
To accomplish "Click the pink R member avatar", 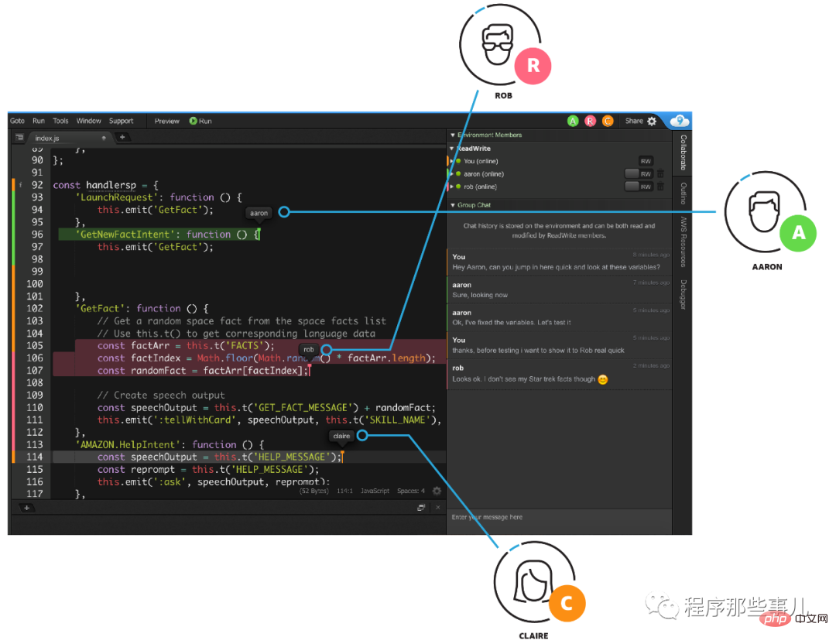I will pyautogui.click(x=590, y=121).
